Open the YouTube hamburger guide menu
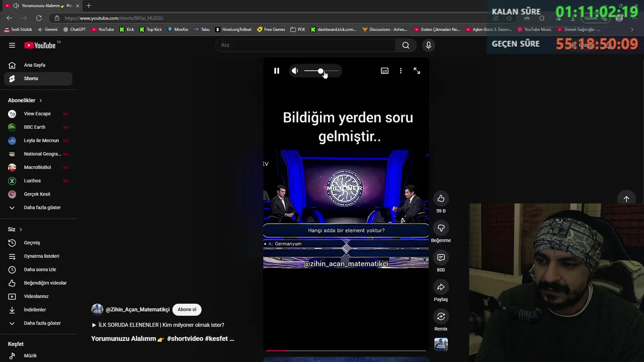Image resolution: width=644 pixels, height=362 pixels. [x=12, y=45]
